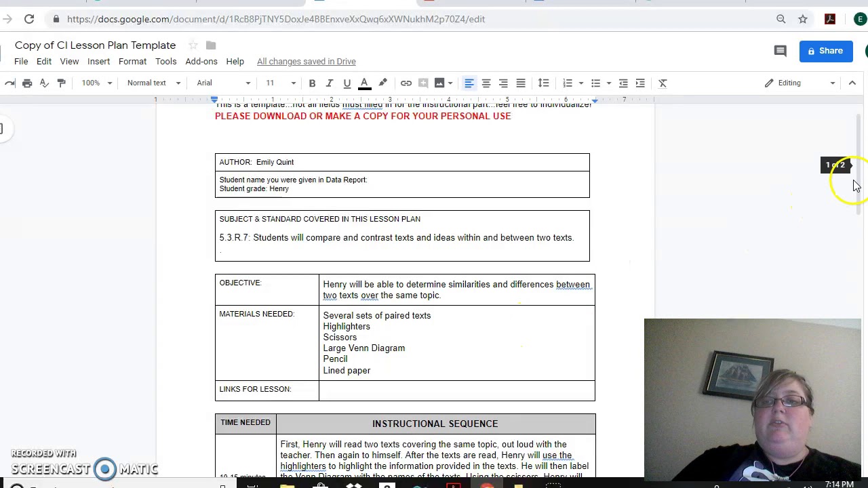Expand the Bulleted list dropdown arrow
868x488 pixels.
pos(608,83)
